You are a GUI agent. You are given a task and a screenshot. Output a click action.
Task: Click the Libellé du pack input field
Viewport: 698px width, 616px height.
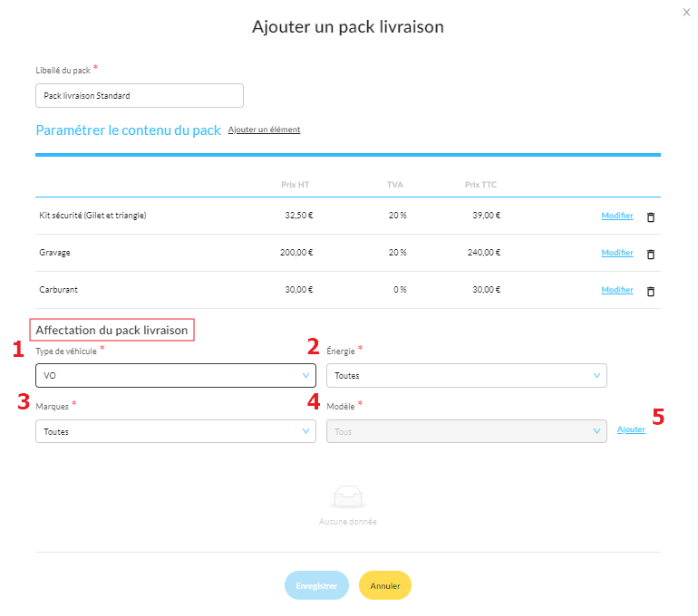140,96
